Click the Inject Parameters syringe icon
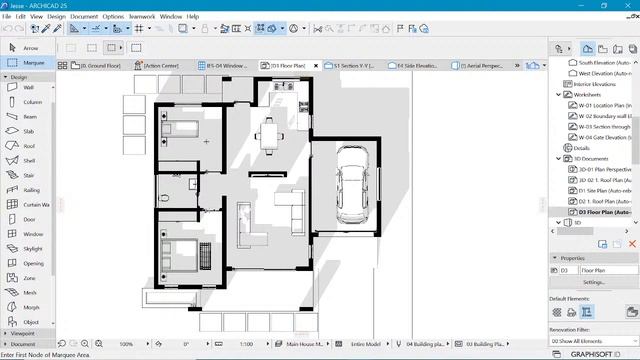This screenshot has height=360, width=640. click(58, 29)
